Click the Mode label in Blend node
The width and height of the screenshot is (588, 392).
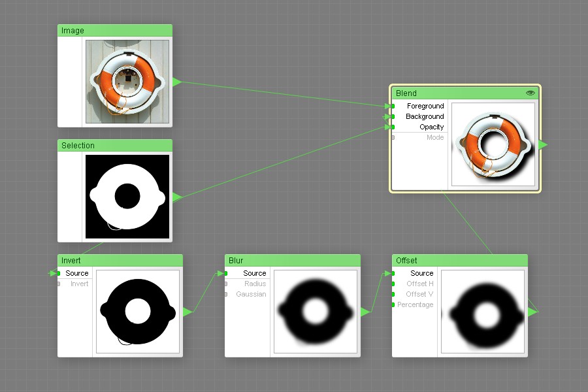point(435,138)
